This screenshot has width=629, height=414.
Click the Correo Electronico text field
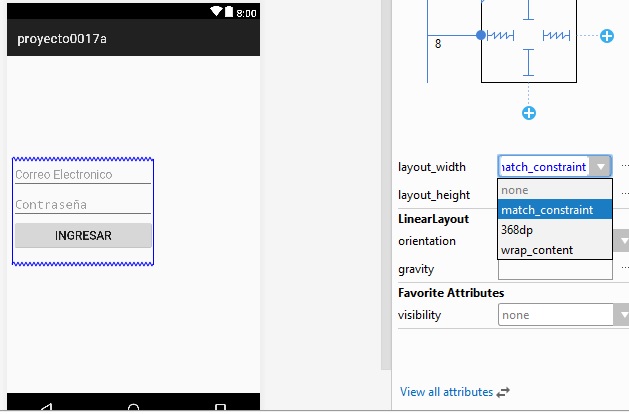(83, 174)
